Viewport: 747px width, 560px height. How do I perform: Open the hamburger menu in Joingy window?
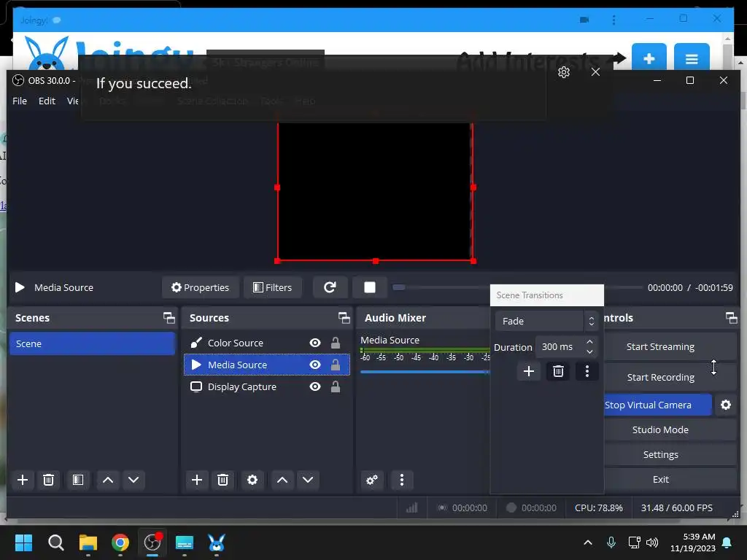coord(692,58)
